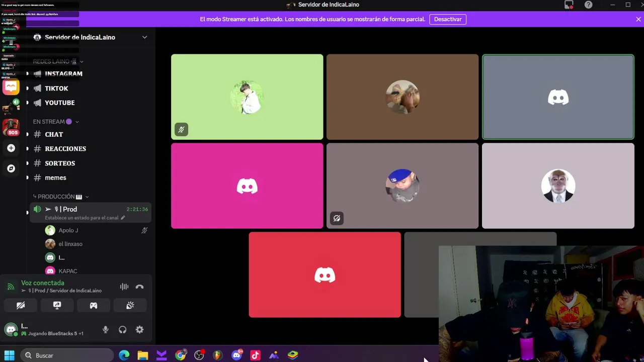Select the green video tile with muted mic
The width and height of the screenshot is (644, 362).
247,97
